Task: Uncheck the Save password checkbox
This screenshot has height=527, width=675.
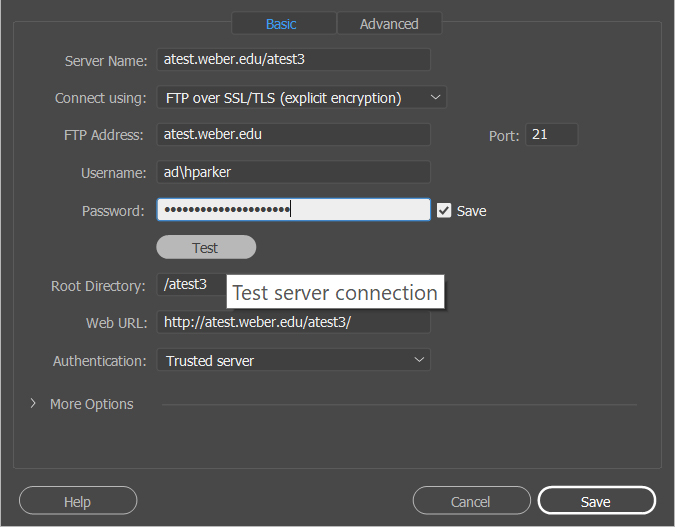Action: (x=444, y=211)
